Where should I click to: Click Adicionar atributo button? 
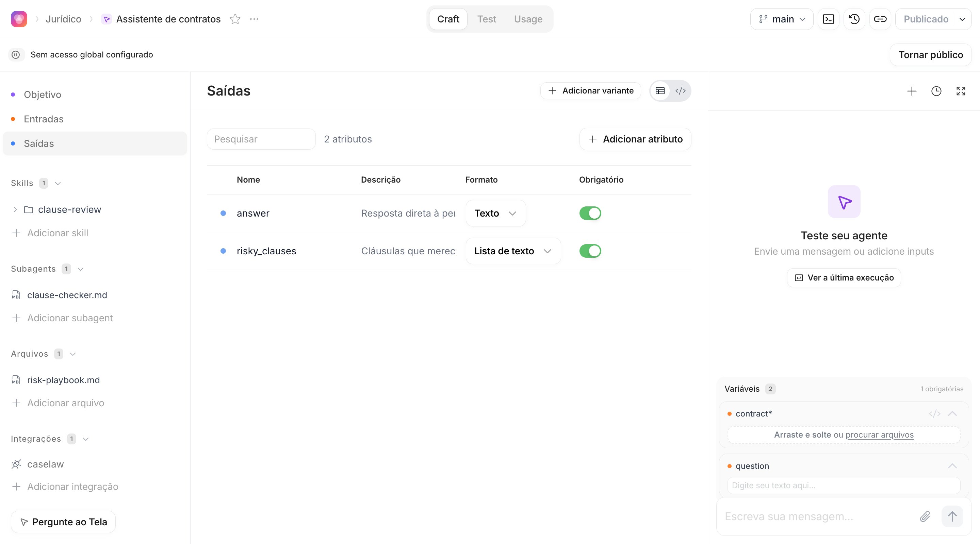(x=635, y=139)
